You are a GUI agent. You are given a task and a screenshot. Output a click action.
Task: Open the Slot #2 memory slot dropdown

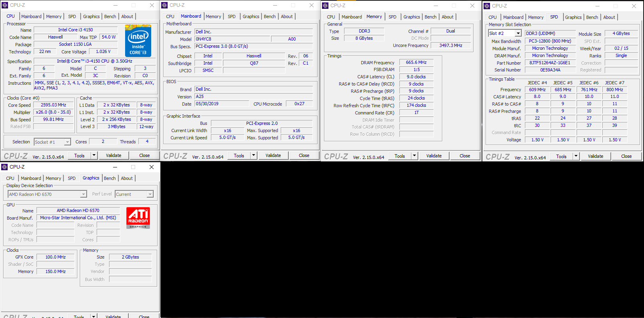(x=518, y=33)
